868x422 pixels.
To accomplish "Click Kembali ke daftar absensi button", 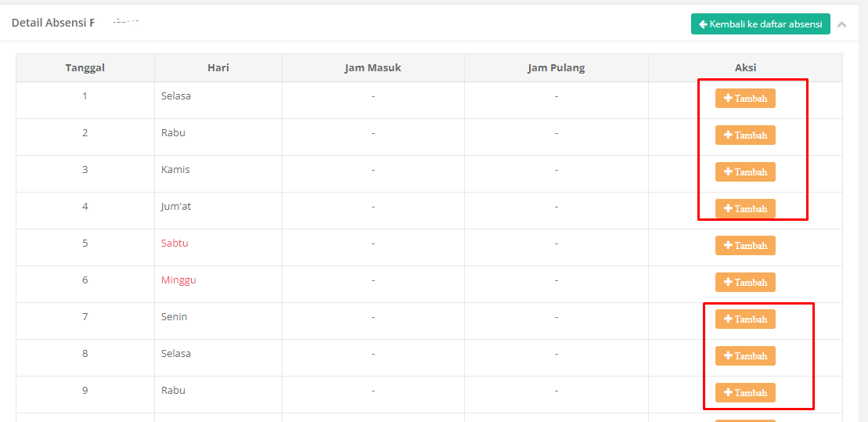I will point(760,24).
